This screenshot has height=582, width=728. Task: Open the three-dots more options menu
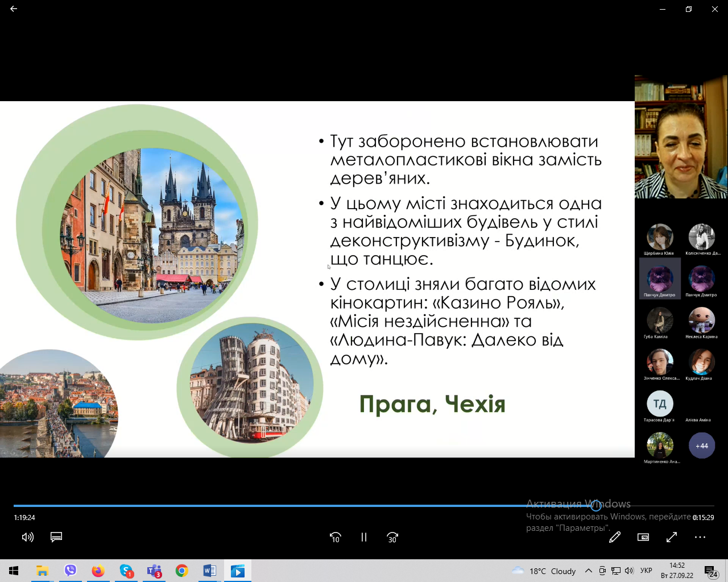pos(700,537)
